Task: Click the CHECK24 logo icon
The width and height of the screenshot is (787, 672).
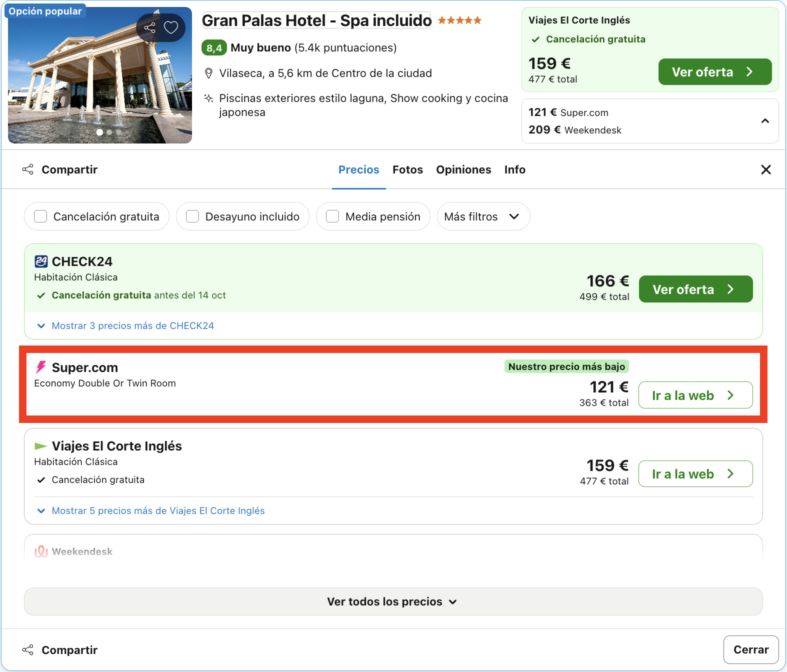Action: (x=41, y=261)
